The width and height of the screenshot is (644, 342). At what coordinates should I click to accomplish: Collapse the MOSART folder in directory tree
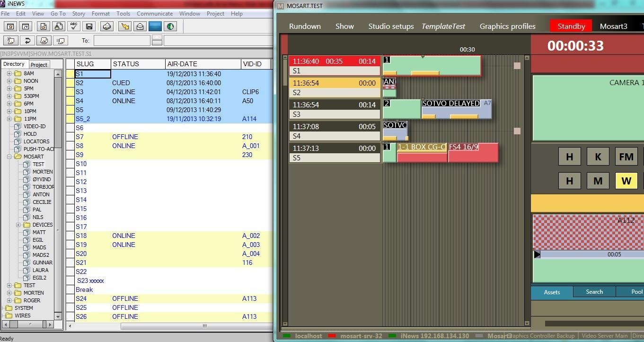[9, 157]
